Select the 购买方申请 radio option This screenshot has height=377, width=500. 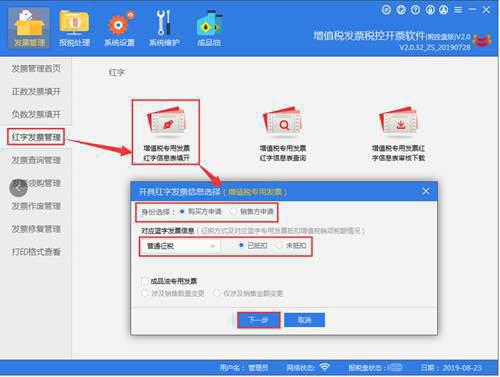click(200, 212)
